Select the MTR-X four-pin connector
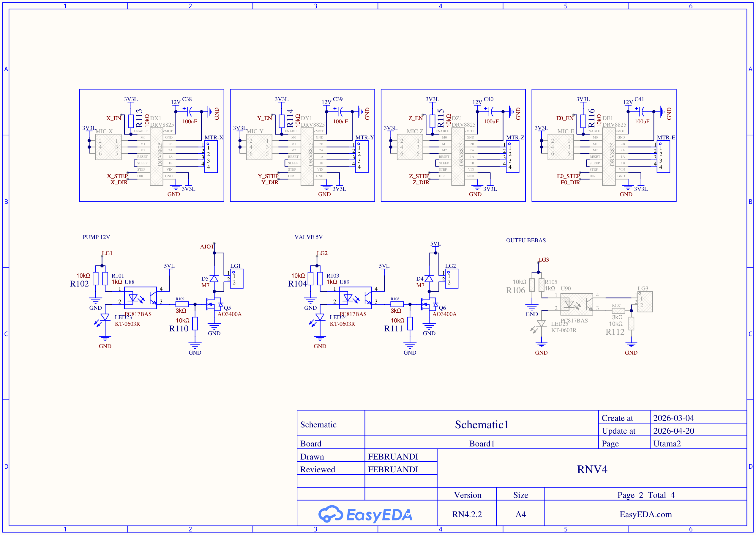This screenshot has width=756, height=535. tap(211, 157)
